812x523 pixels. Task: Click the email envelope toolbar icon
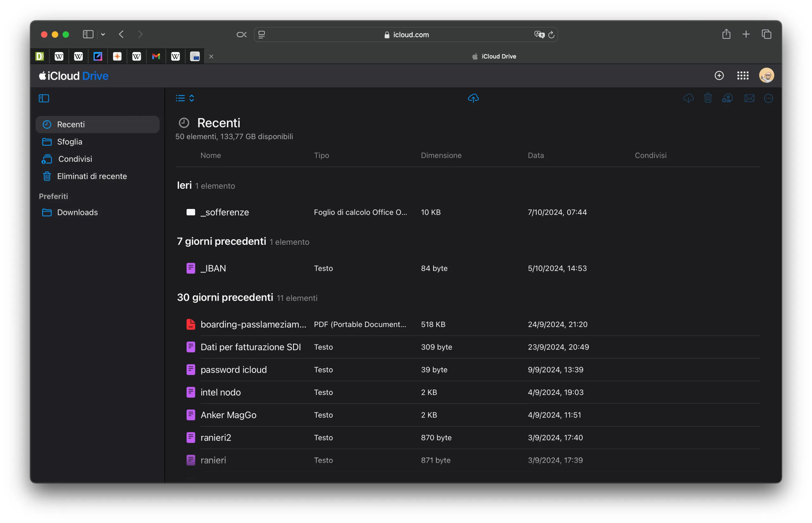coord(749,99)
